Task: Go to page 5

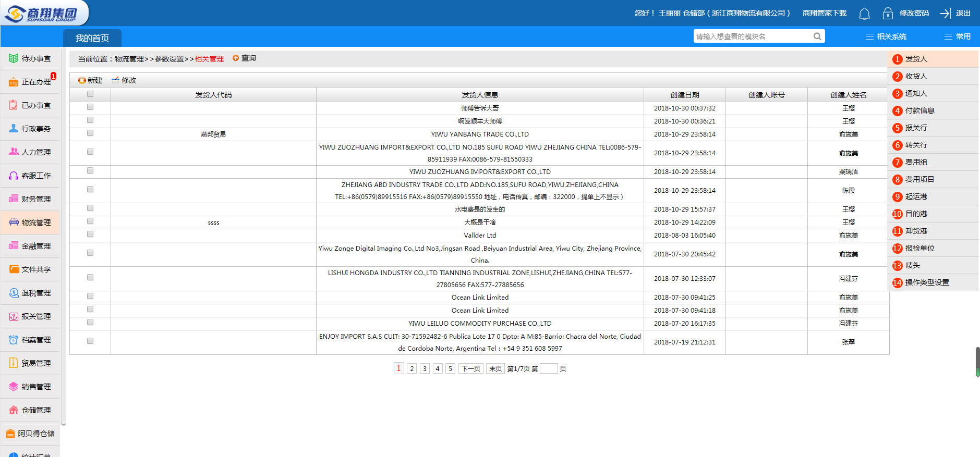Action: [x=450, y=368]
